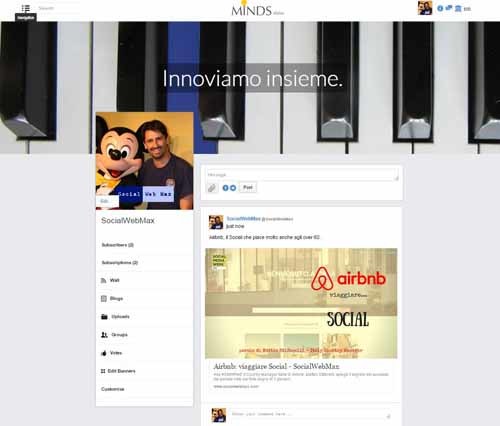Screen dimensions: 500x426
Task: Click the SocialWebMax profile name heading
Action: pyautogui.click(x=128, y=221)
